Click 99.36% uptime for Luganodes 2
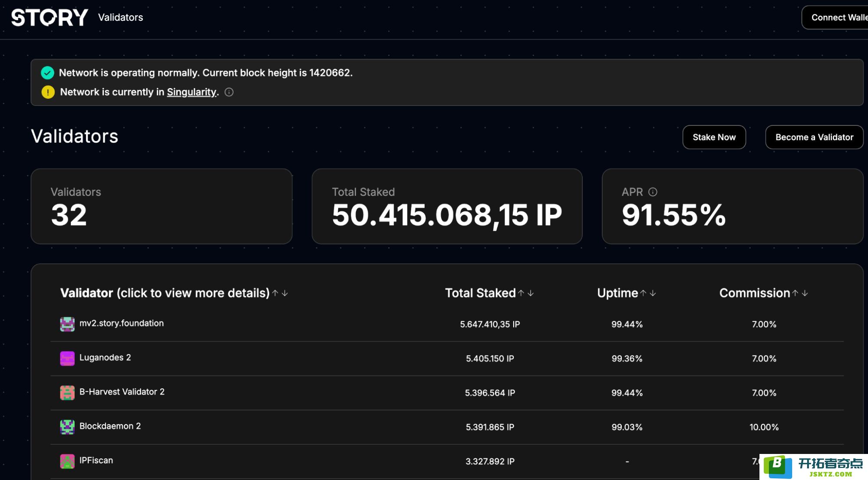The height and width of the screenshot is (480, 868). pyautogui.click(x=627, y=358)
